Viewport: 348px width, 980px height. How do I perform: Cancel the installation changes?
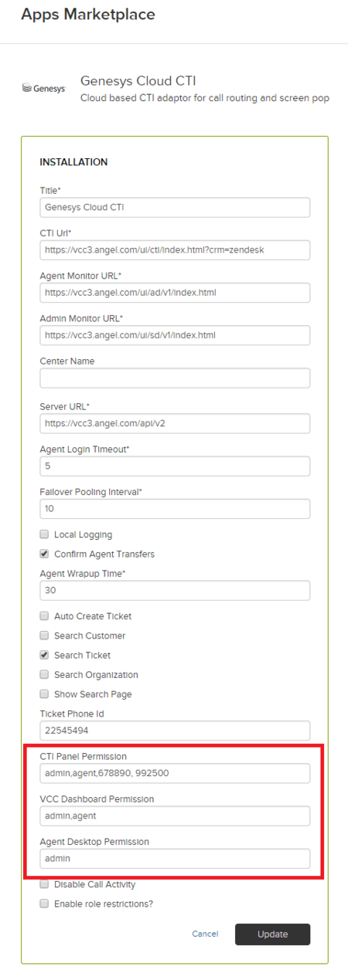click(x=205, y=934)
